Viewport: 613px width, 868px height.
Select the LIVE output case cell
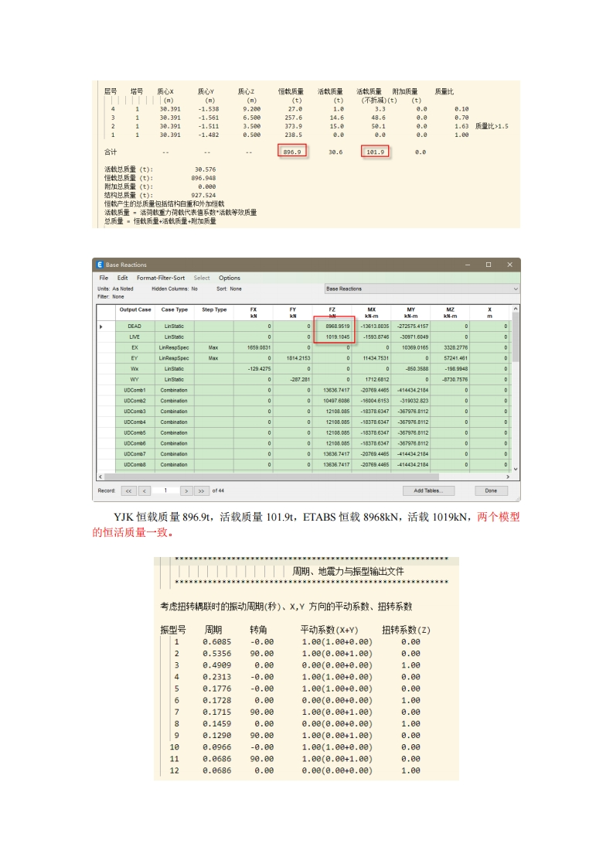pyautogui.click(x=135, y=337)
